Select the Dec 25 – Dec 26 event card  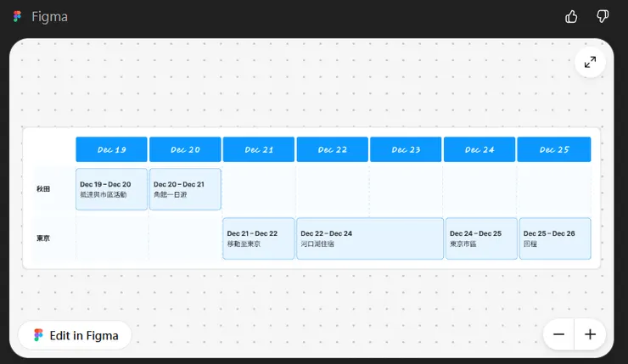(x=555, y=238)
